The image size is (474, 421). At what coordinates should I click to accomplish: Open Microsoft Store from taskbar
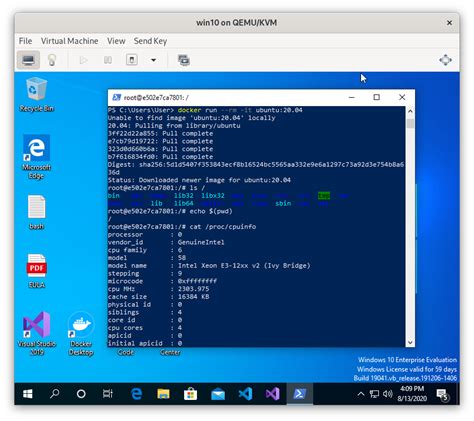190,394
